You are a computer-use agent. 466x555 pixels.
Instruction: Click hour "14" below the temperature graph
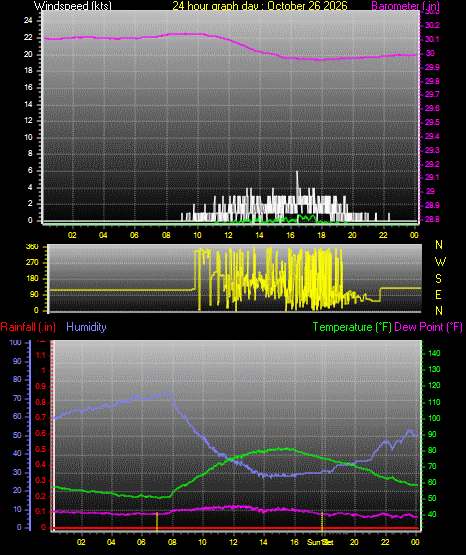[x=263, y=542]
